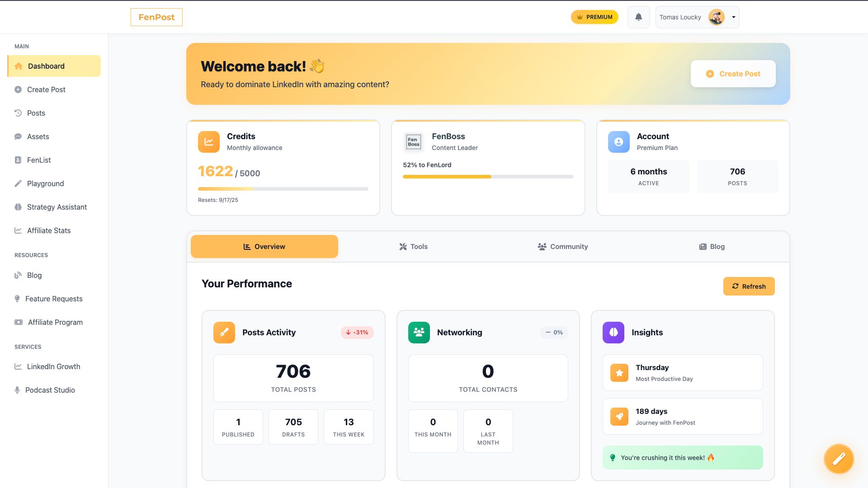The width and height of the screenshot is (868, 488).
Task: Click the Posts Activity brush icon
Action: point(224,333)
